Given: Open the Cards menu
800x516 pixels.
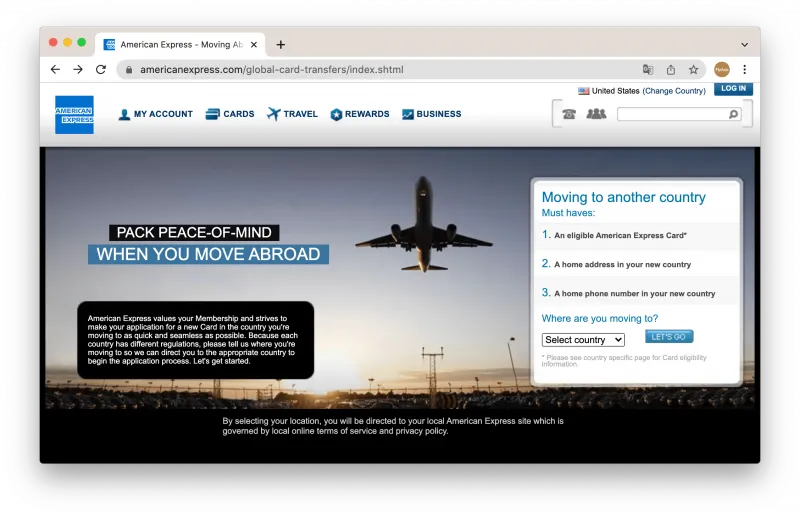Looking at the screenshot, I should (x=230, y=114).
